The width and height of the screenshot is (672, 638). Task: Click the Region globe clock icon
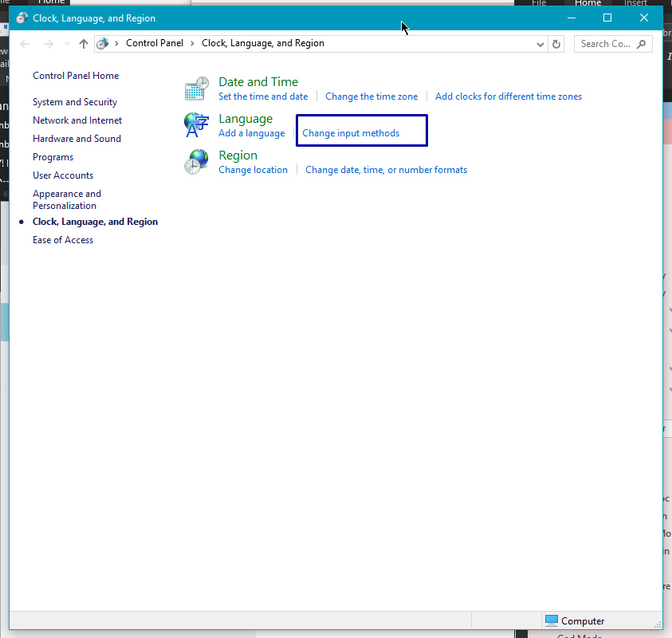196,163
